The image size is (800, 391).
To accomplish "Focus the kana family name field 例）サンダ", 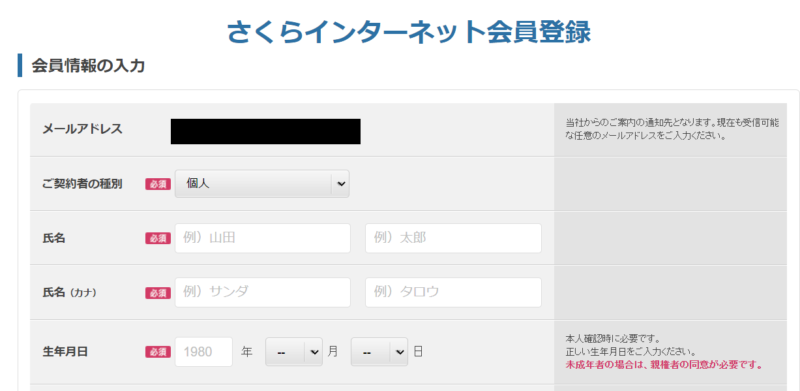I will [x=263, y=292].
